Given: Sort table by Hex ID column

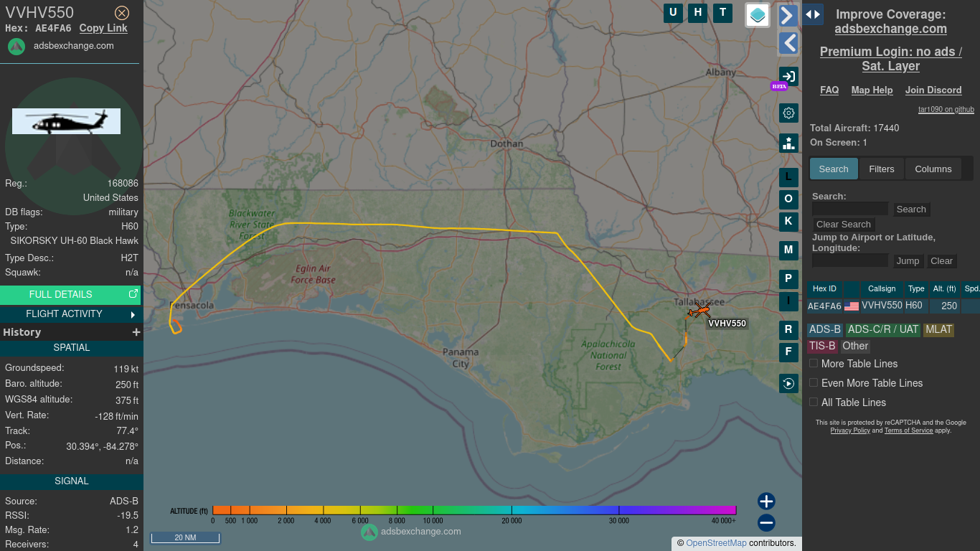Looking at the screenshot, I should tap(824, 289).
